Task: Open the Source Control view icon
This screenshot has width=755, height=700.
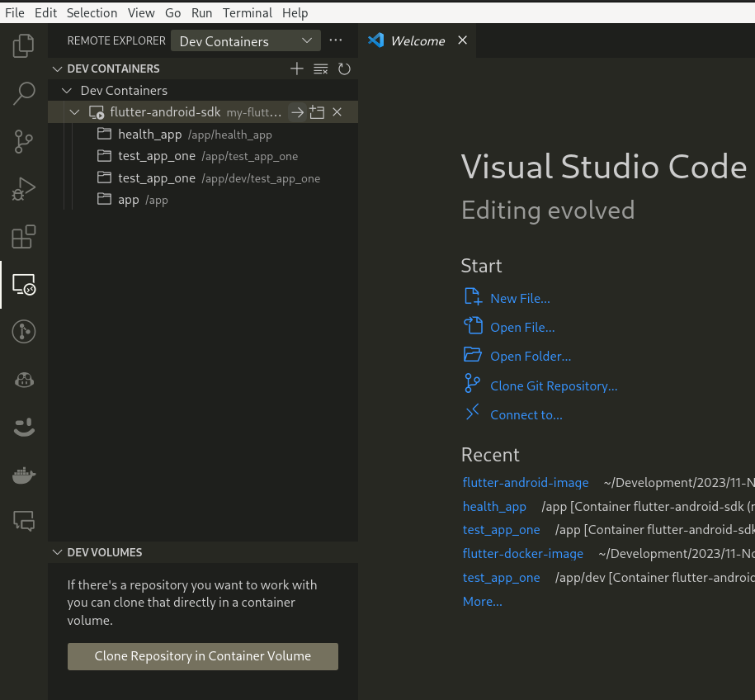Action: tap(23, 141)
